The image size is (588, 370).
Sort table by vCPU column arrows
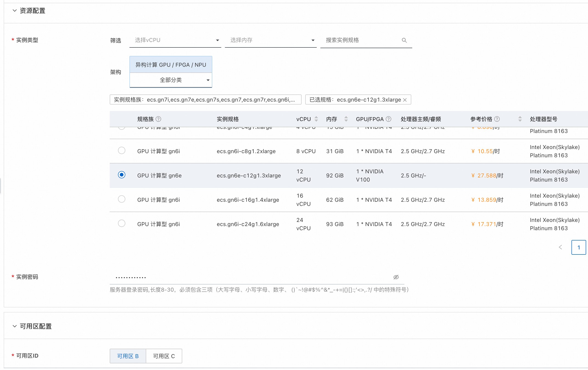(x=316, y=119)
